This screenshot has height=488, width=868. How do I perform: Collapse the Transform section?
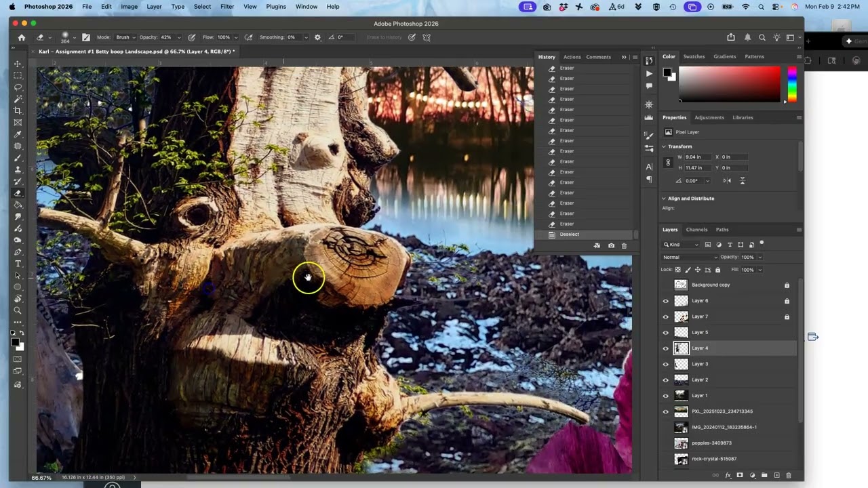coord(665,146)
